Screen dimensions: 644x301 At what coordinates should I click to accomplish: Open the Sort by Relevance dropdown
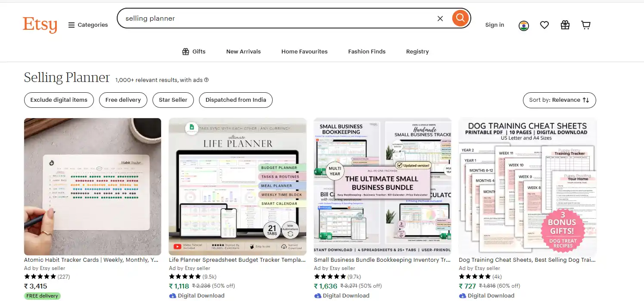(x=559, y=100)
